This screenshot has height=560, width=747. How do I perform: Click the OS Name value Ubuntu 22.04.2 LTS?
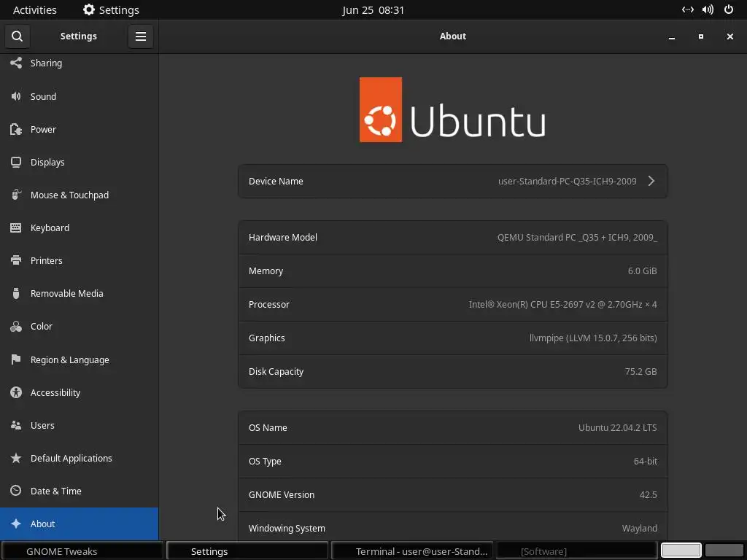pos(617,427)
